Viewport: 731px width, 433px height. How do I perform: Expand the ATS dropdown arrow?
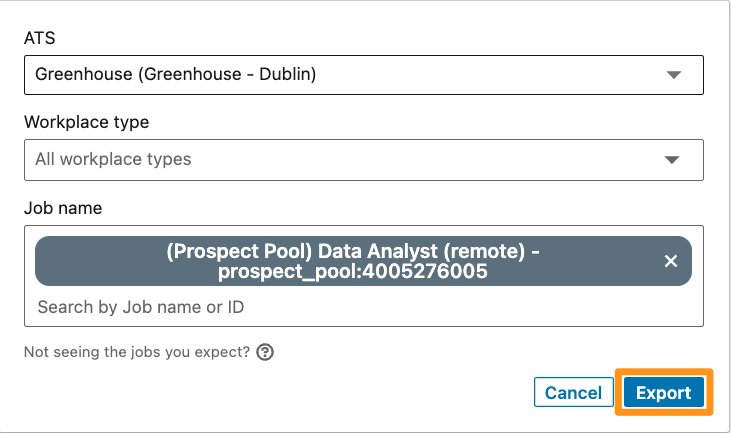click(x=674, y=75)
